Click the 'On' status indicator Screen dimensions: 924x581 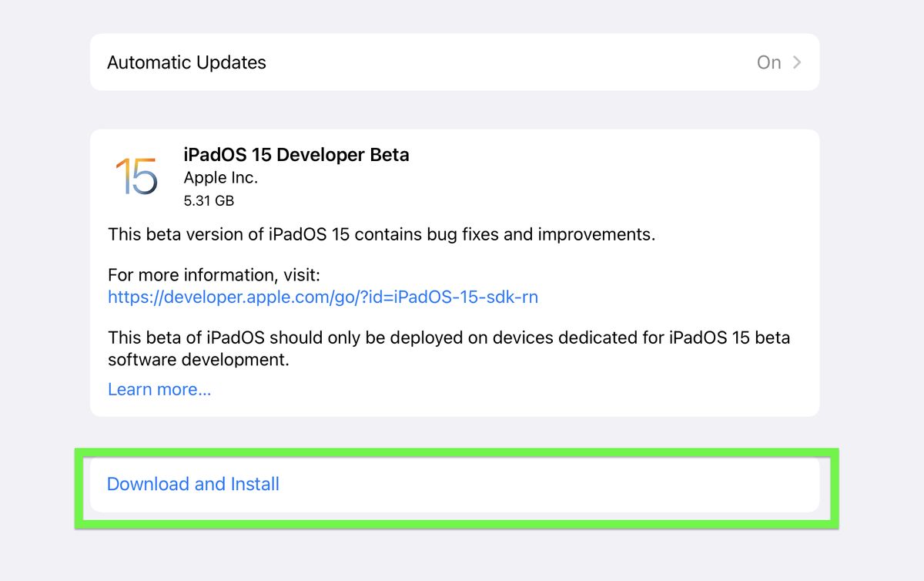pyautogui.click(x=768, y=62)
